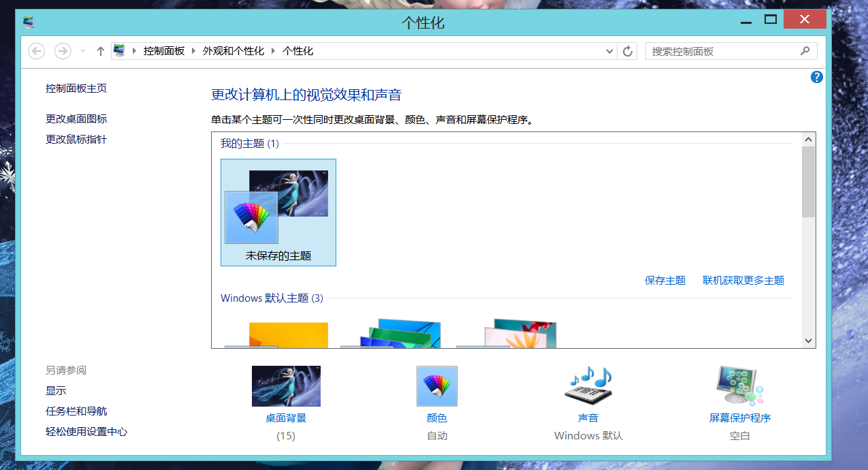The image size is (868, 470).
Task: Select the 未保存的主题 theme
Action: tap(278, 213)
